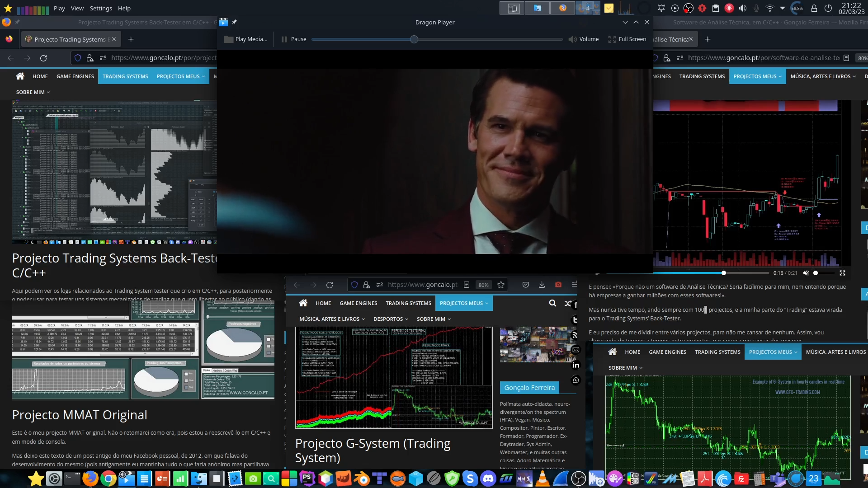Click video progress handle in right window

pyautogui.click(x=724, y=273)
